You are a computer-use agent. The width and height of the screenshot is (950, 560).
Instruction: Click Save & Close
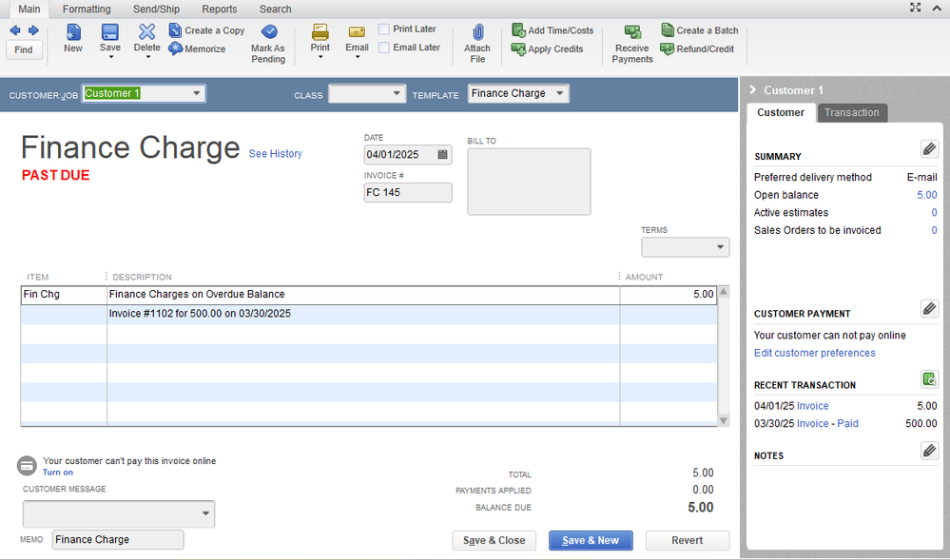(x=494, y=541)
